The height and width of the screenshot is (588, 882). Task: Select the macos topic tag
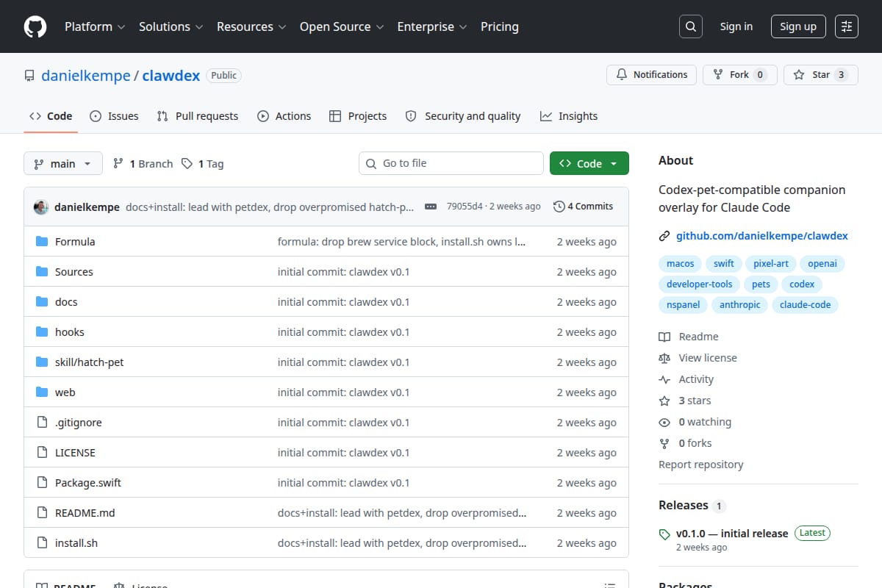pos(681,263)
